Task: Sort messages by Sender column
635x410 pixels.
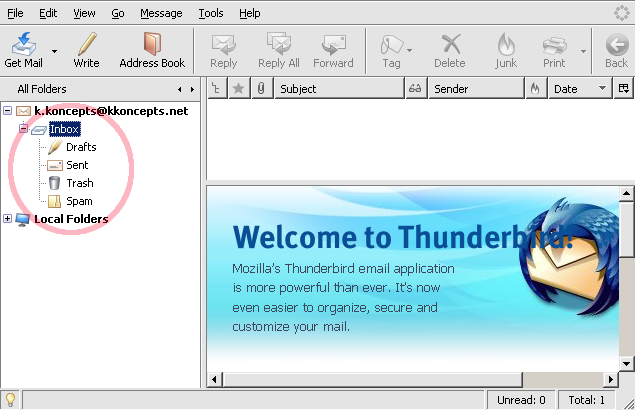Action: click(x=476, y=88)
